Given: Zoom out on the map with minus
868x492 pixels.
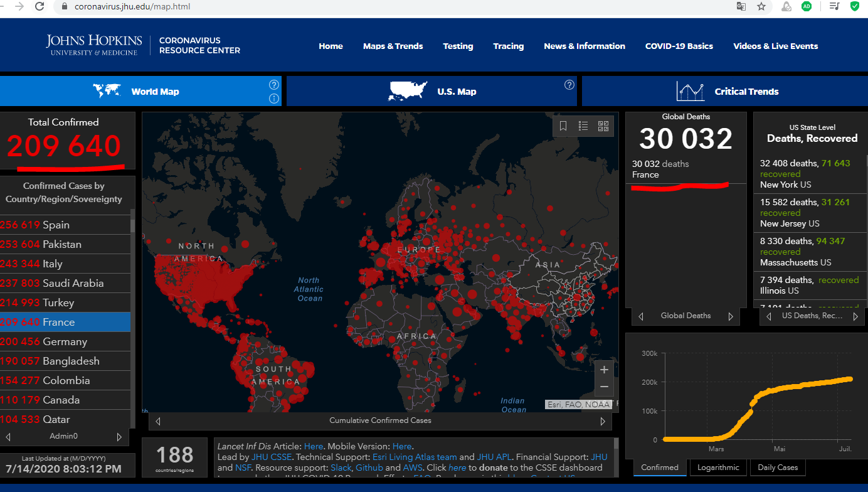Looking at the screenshot, I should (604, 387).
